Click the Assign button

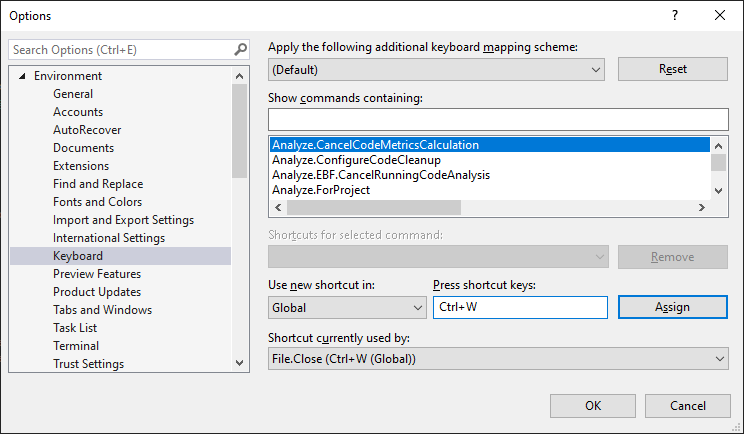672,307
